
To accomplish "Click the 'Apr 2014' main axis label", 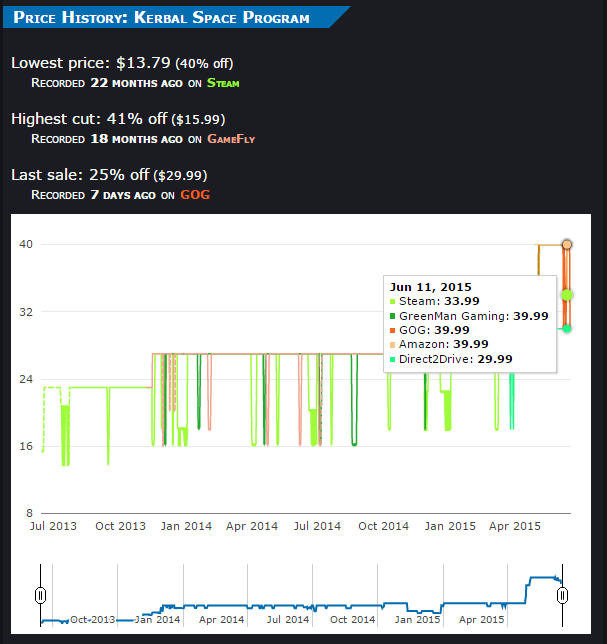I will [x=252, y=526].
